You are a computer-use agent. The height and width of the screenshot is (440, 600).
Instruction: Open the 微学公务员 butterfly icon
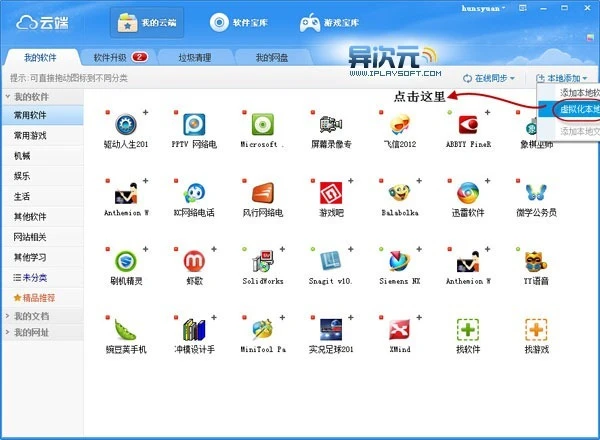(x=536, y=193)
